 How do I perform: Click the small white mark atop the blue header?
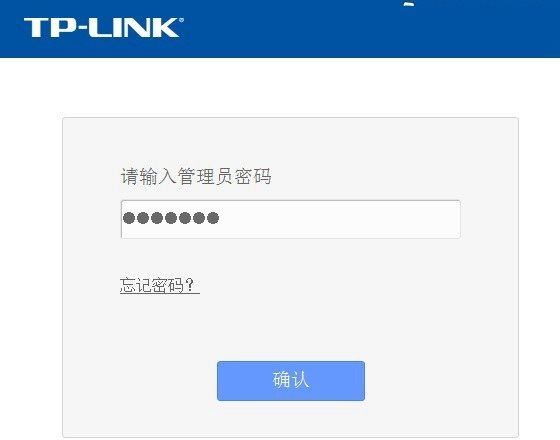pyautogui.click(x=409, y=4)
